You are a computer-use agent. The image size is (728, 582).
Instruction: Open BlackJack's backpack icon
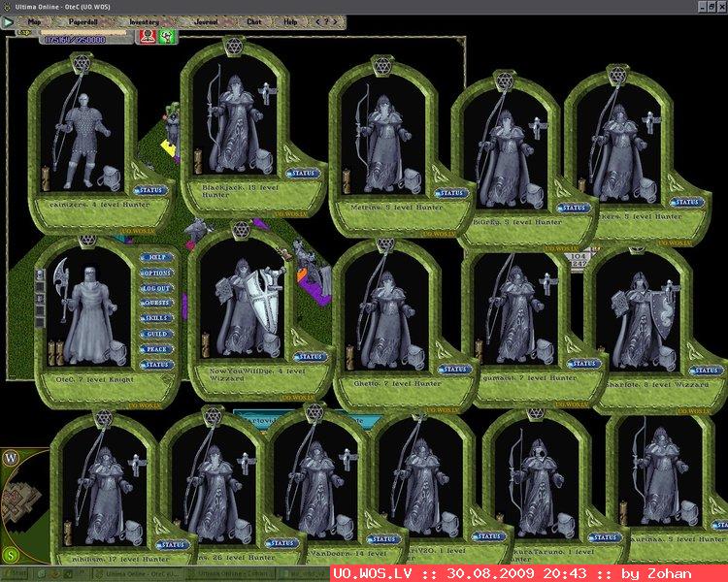pyautogui.click(x=262, y=162)
